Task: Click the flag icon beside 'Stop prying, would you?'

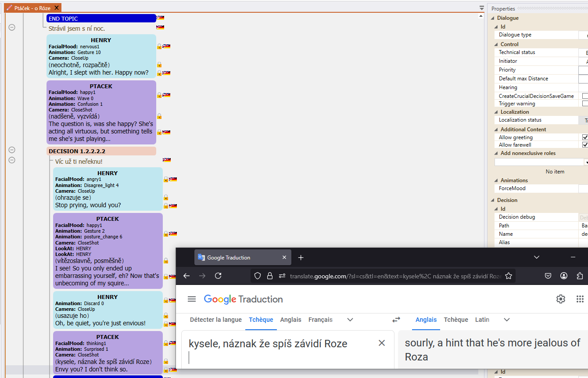Action: (173, 205)
